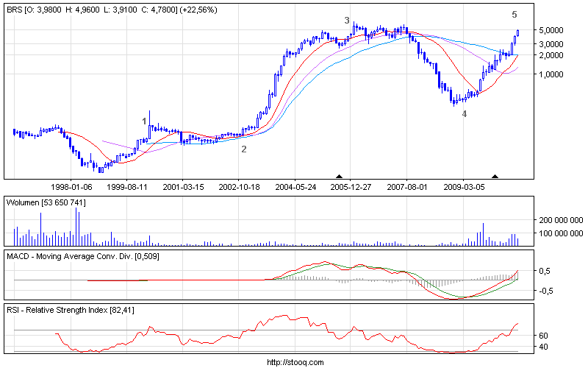Open the http://stooq.com link
The height and width of the screenshot is (368, 588).
tap(295, 362)
